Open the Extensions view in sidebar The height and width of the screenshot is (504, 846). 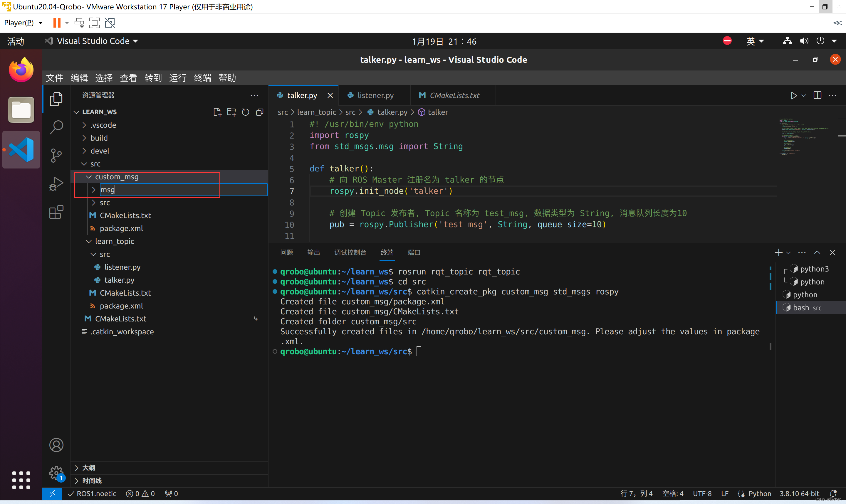tap(56, 212)
